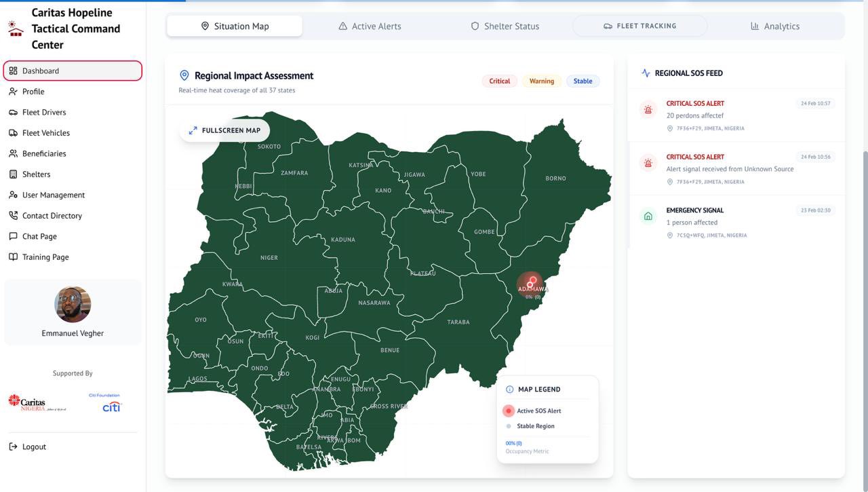Click the green home icon of Emergency Signal

click(x=648, y=216)
